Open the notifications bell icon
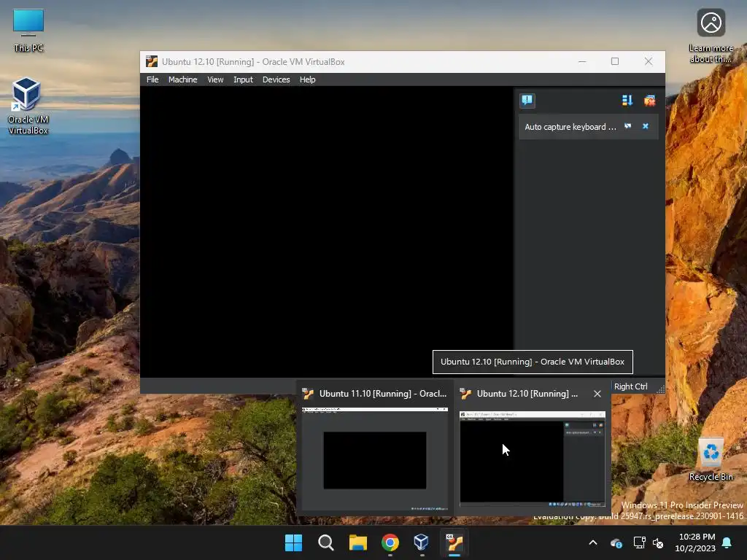 pos(727,542)
